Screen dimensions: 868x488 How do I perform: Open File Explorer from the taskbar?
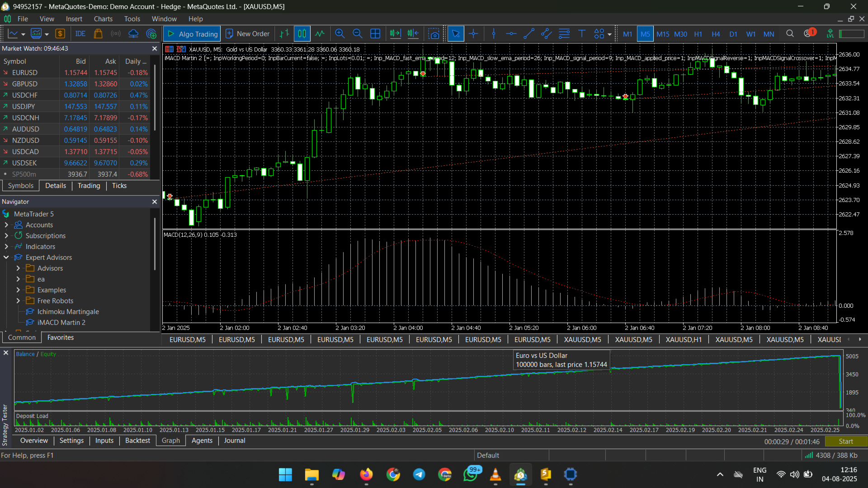point(311,474)
